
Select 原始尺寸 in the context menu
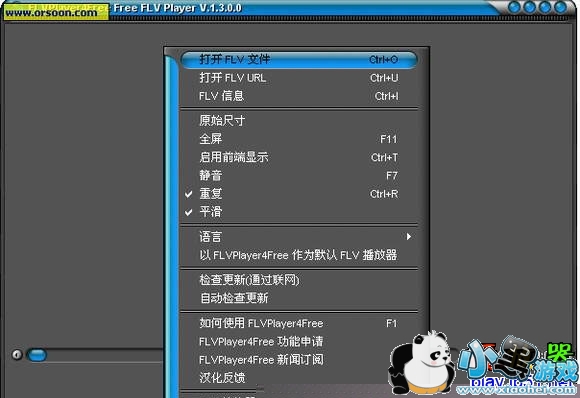(299, 121)
